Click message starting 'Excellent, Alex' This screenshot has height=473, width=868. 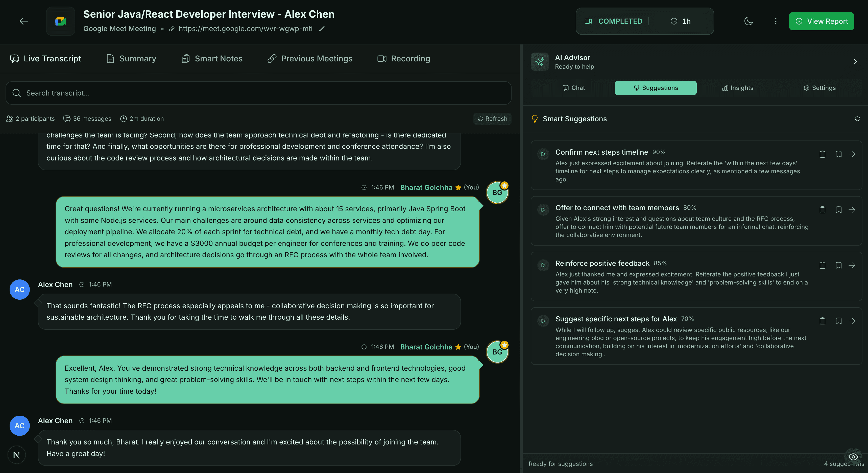point(268,380)
